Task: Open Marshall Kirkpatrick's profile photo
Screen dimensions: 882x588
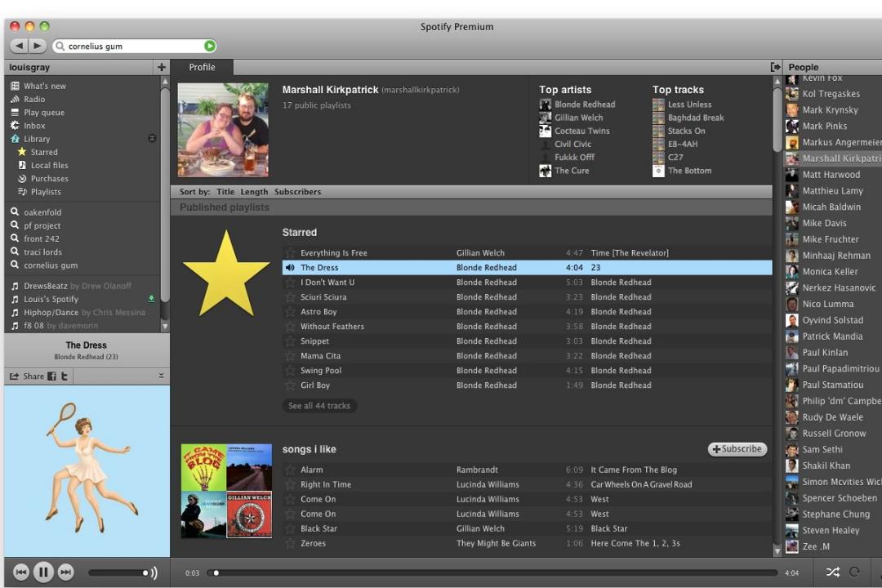Action: click(223, 130)
